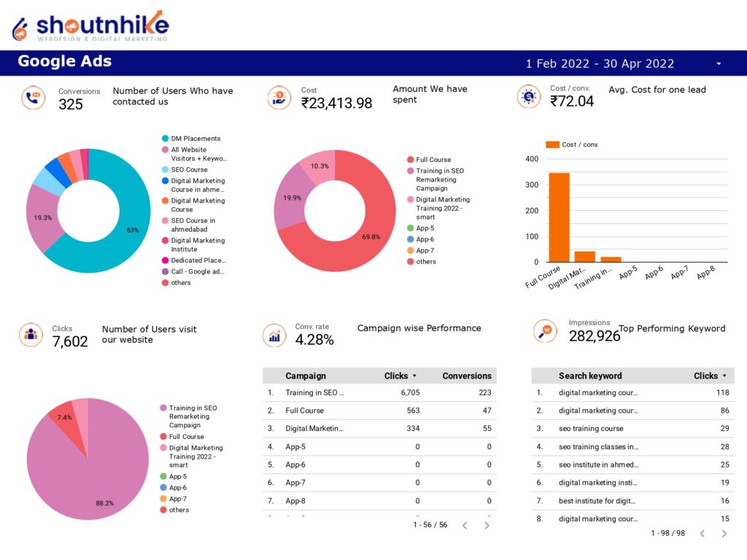Select App-5 row in Campaign table
Viewport: 747px width, 560px height.
(x=379, y=447)
